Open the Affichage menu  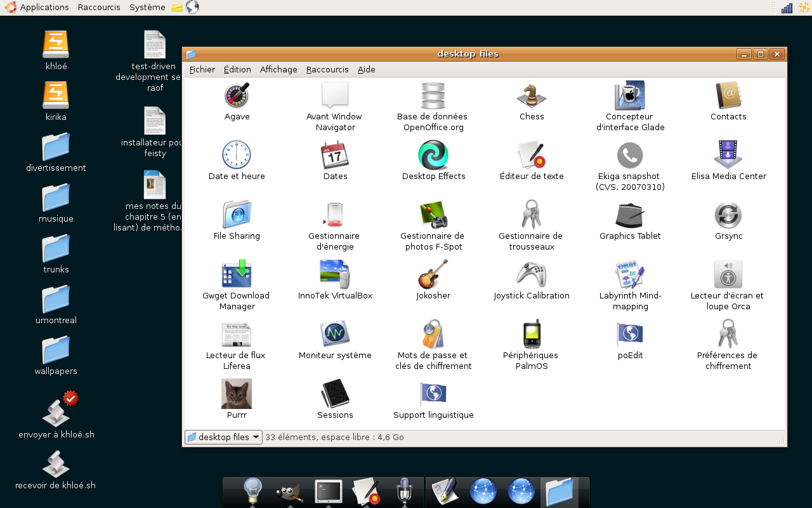click(278, 69)
